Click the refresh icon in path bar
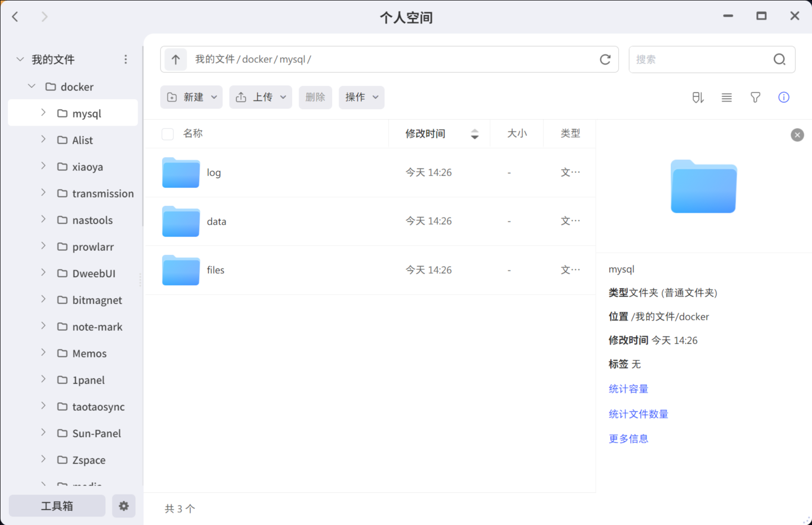 point(605,59)
